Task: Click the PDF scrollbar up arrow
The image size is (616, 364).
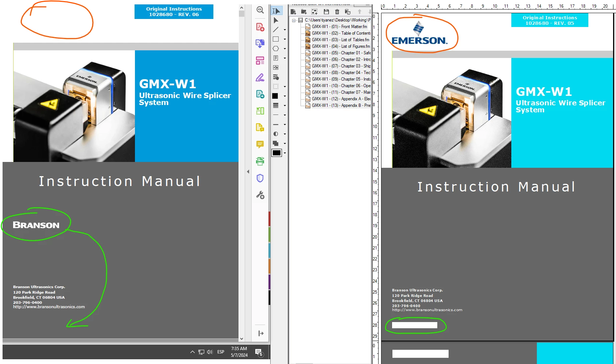Action: pyautogui.click(x=241, y=8)
